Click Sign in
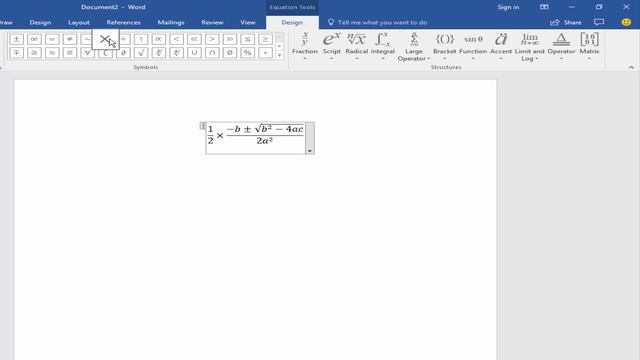Image resolution: width=640 pixels, height=360 pixels. point(508,7)
